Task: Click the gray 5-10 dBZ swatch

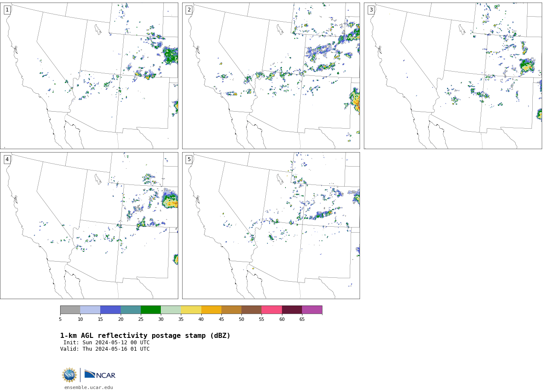Action: pos(70,310)
